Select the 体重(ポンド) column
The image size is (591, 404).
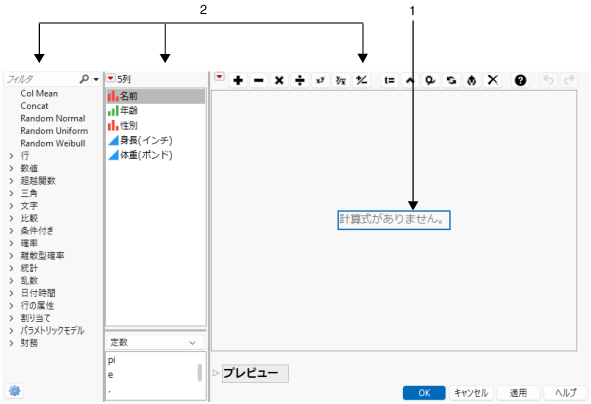point(156,155)
